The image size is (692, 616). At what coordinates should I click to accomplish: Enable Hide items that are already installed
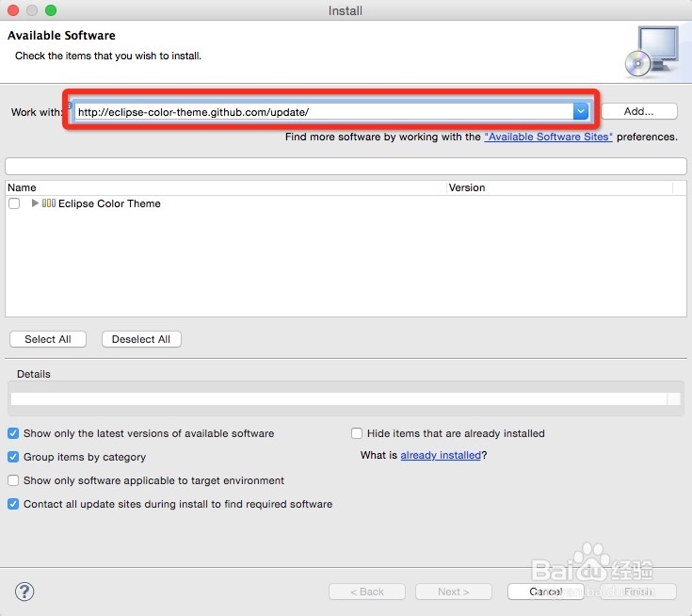357,433
